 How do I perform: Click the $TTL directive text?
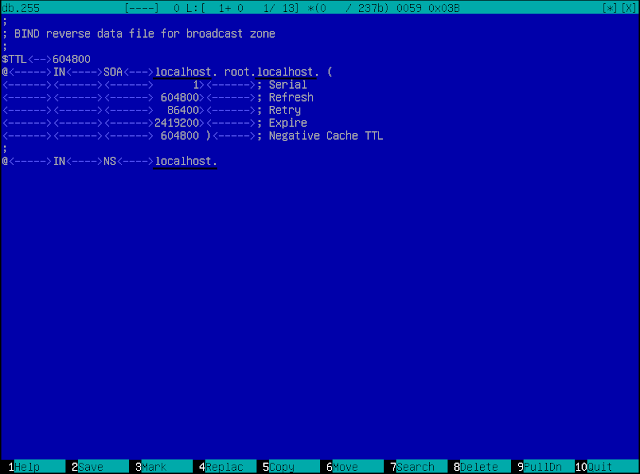[x=14, y=59]
